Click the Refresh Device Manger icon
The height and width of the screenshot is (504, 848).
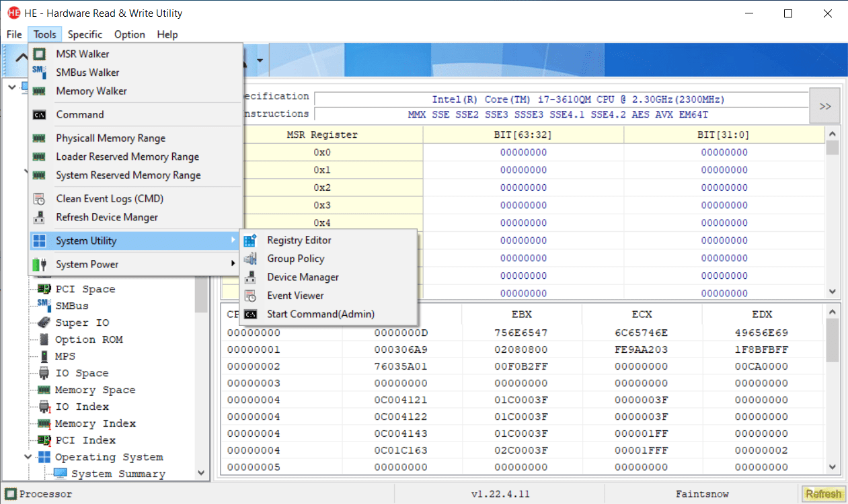(40, 217)
